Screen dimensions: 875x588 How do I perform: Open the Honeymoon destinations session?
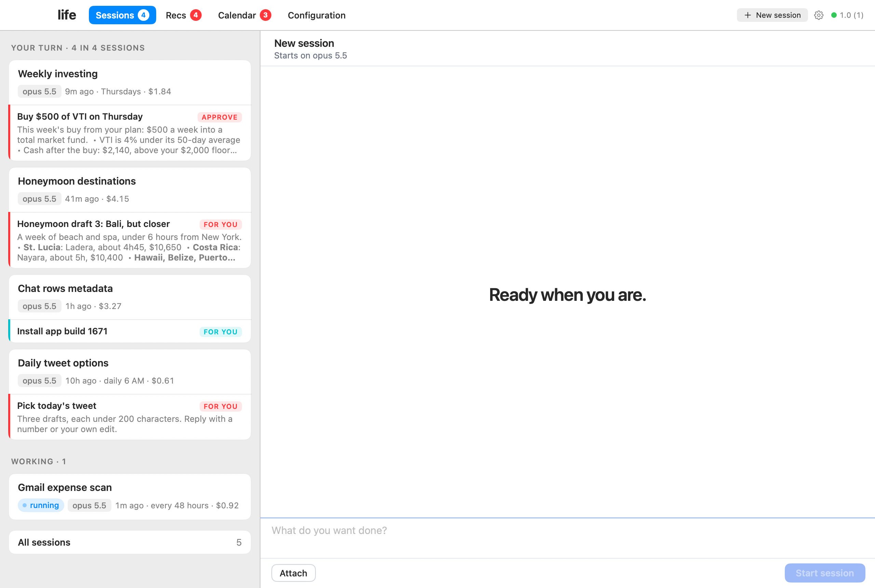point(130,190)
